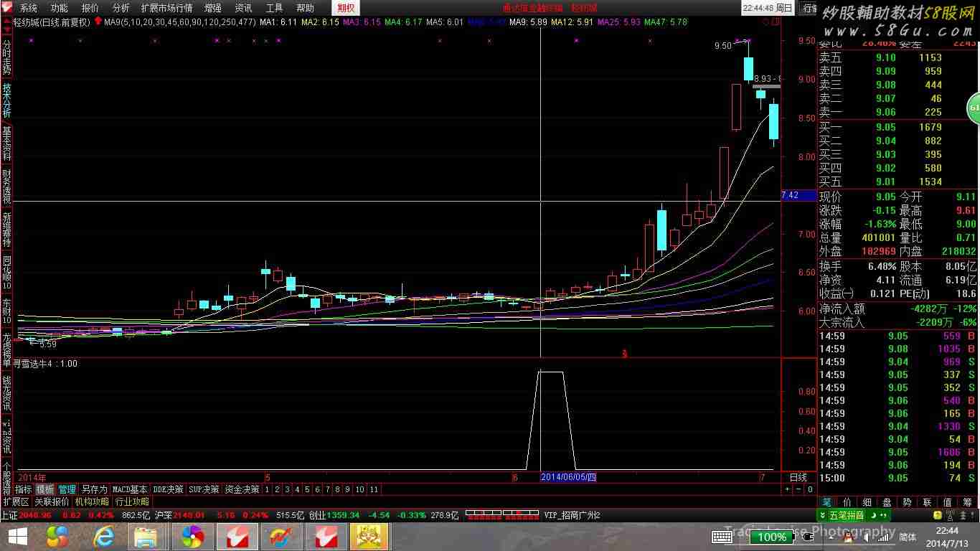The width and height of the screenshot is (980, 551).
Task: Select the 分时走势 sidebar tab
Action: (6, 57)
